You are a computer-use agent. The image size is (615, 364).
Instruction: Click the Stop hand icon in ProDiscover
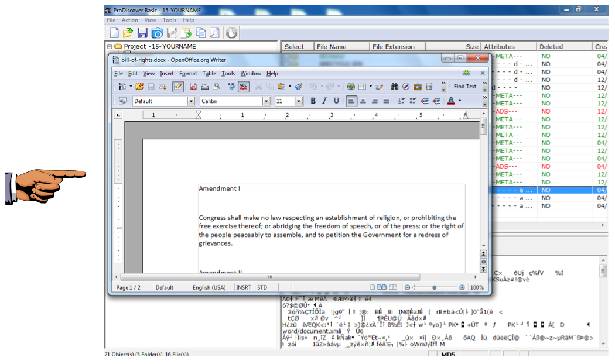pyautogui.click(x=231, y=33)
